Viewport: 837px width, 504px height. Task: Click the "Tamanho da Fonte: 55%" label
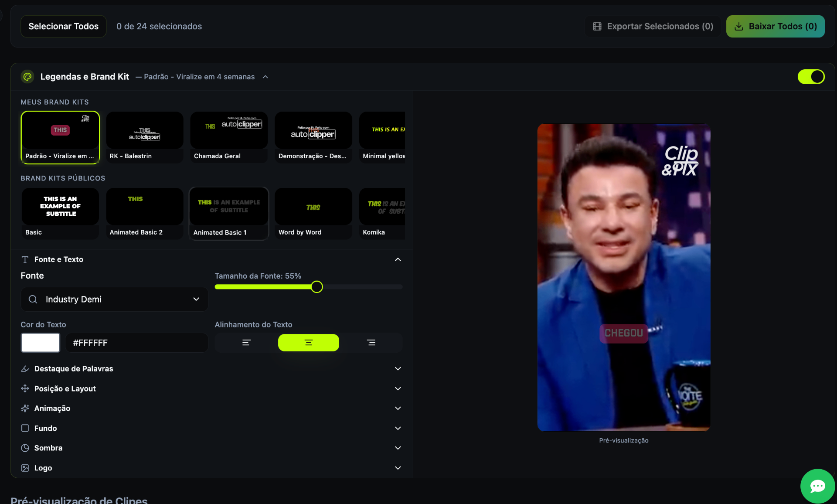pos(258,276)
